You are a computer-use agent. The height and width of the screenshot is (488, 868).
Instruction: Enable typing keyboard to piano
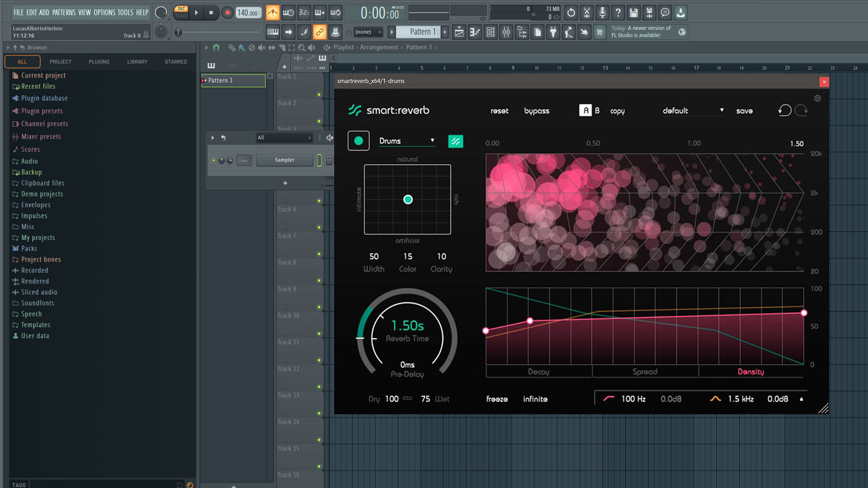(273, 32)
